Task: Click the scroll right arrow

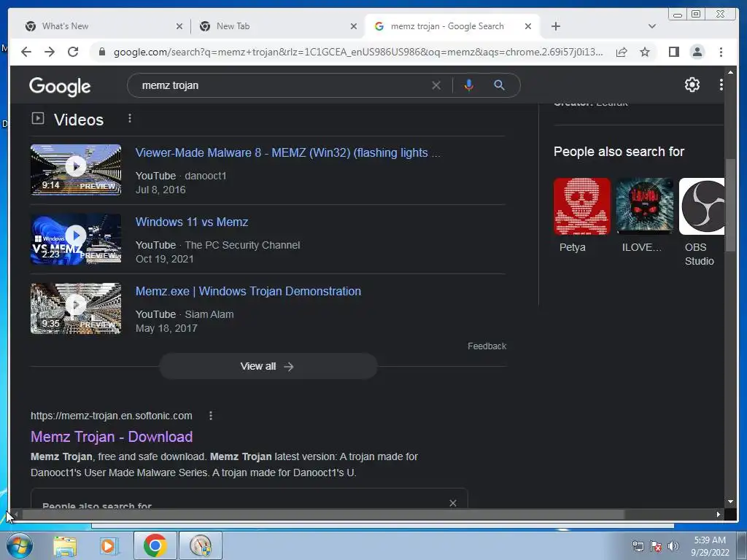Action: (x=719, y=514)
